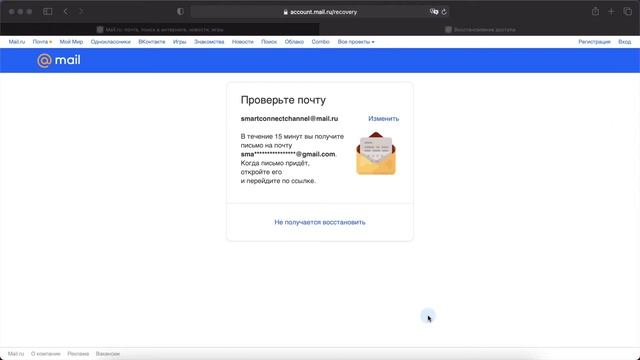This screenshot has height=360, width=640.
Task: Click the Регистрация link
Action: point(594,42)
